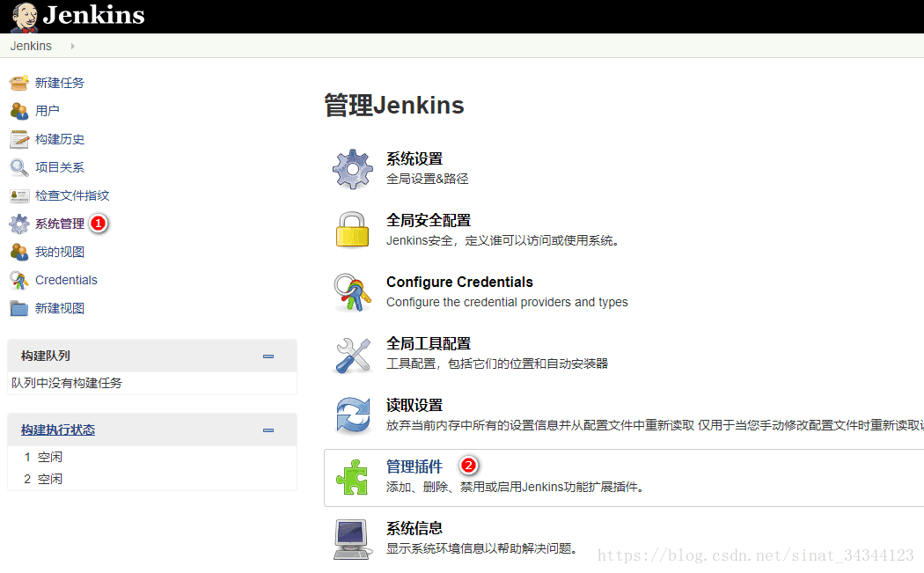Viewport: 924px width, 573px height.
Task: Click the Jenkins breadcrumb link
Action: (31, 46)
